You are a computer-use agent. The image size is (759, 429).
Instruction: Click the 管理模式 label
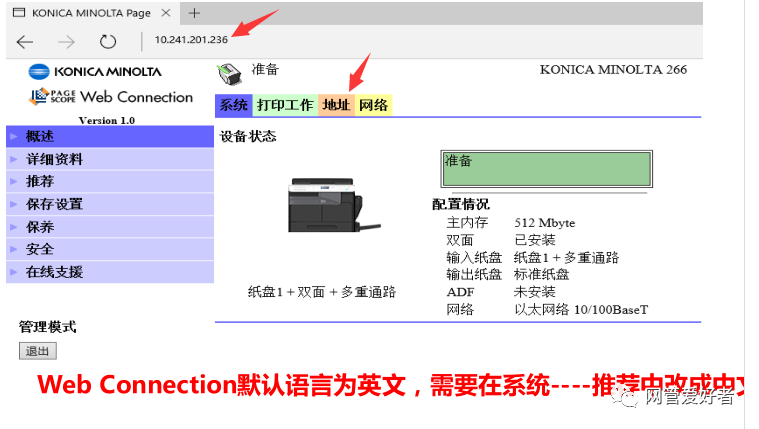click(47, 327)
